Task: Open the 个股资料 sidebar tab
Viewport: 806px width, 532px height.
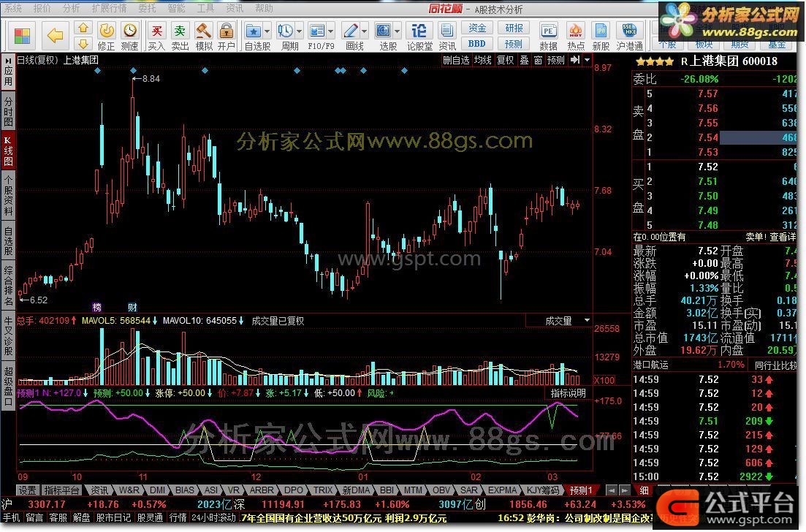Action: (x=8, y=195)
